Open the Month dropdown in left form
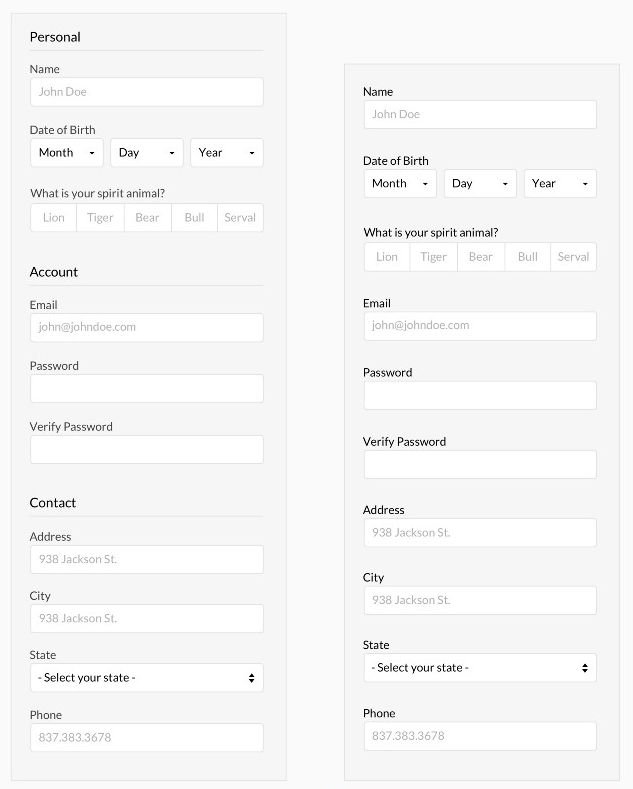This screenshot has width=633, height=789. tap(67, 153)
